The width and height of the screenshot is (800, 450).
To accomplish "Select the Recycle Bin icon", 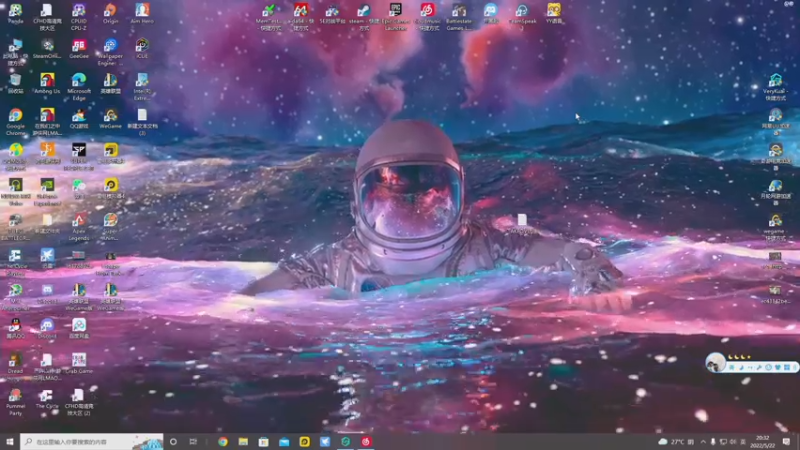I will pos(15,84).
